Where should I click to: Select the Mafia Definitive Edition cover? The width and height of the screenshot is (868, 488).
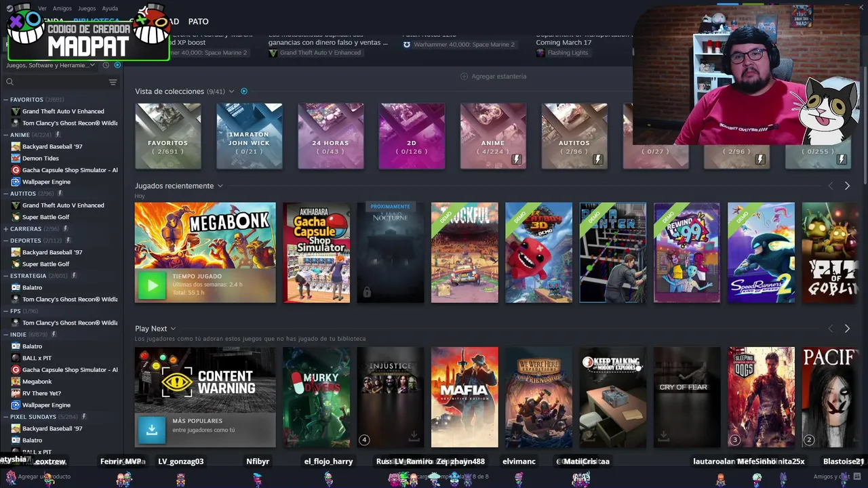click(x=465, y=397)
